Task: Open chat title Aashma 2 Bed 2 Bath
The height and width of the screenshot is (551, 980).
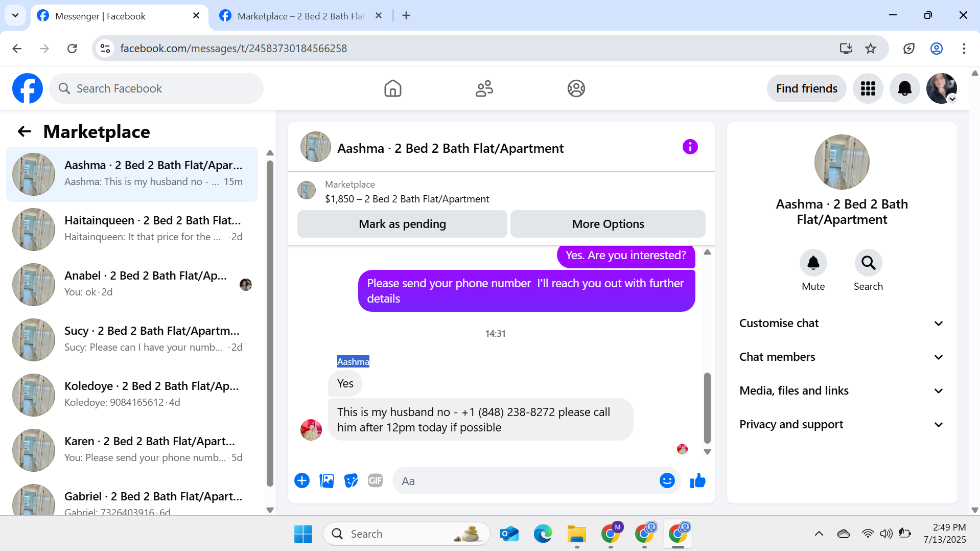Action: click(450, 148)
